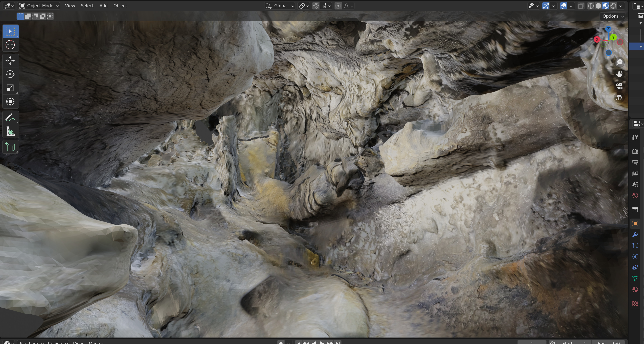Select the Move tool
This screenshot has width=644, height=344.
pyautogui.click(x=10, y=61)
